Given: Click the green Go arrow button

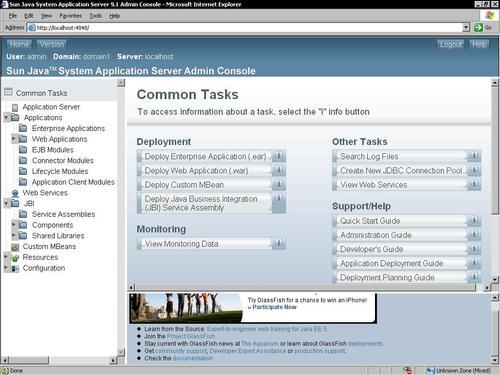Looking at the screenshot, I should click(x=478, y=27).
